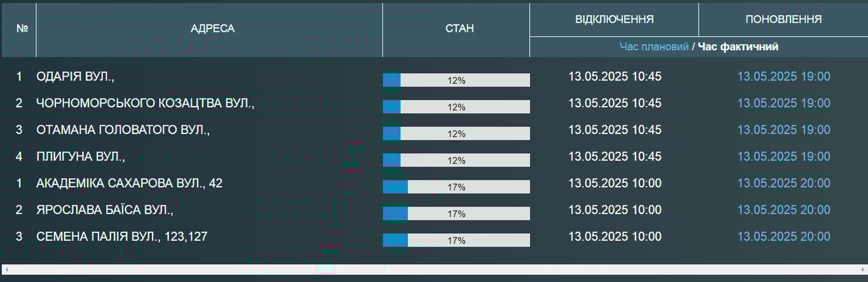Click the 17% progress bar for СЕМЕНА ПАЛІЯ ВУЛ.
The height and width of the screenshot is (282, 868).
tap(456, 240)
